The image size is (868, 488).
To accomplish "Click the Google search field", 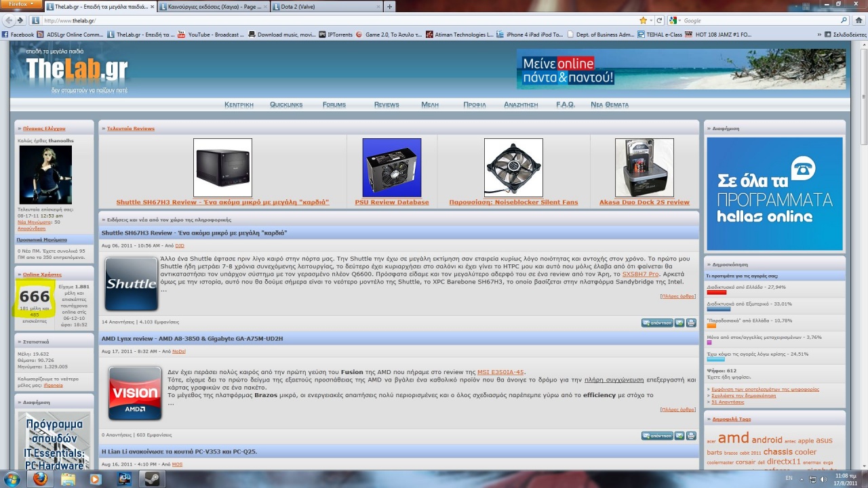I will click(759, 20).
